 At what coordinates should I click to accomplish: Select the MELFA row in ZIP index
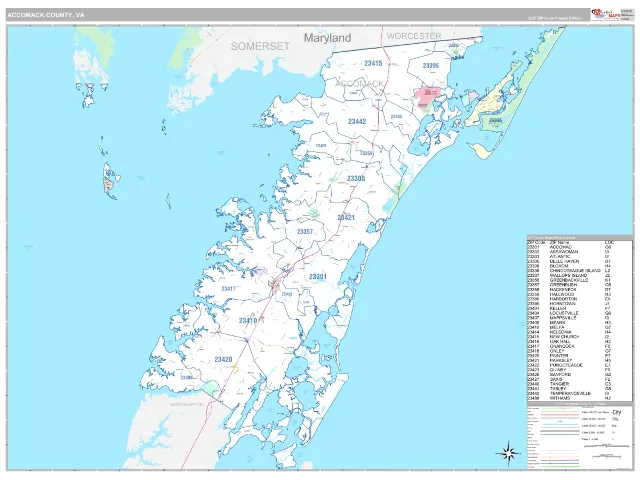pos(570,327)
